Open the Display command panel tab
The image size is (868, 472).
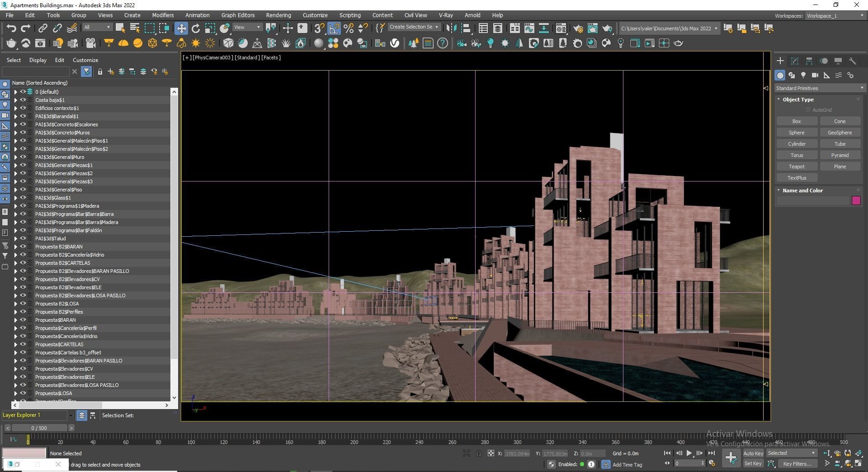coord(838,61)
